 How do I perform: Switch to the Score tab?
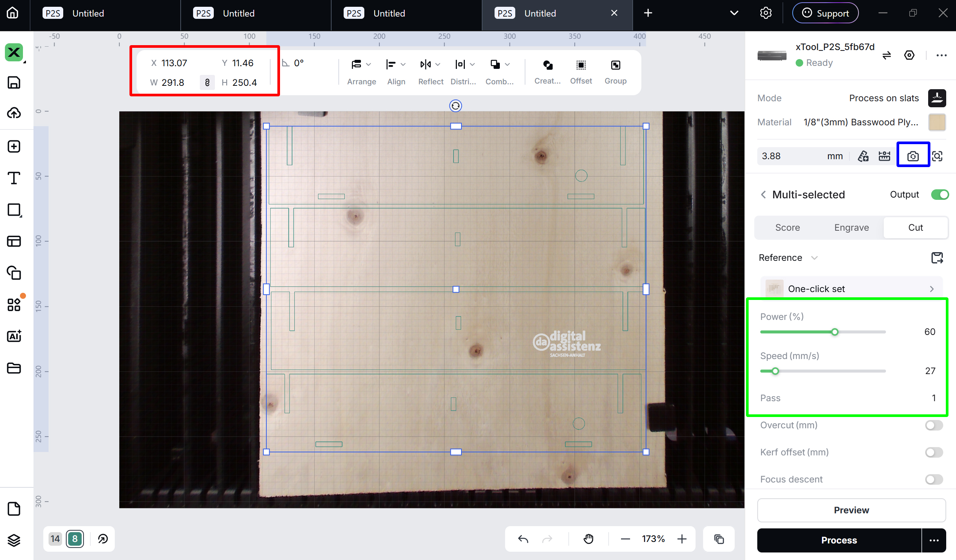click(787, 228)
